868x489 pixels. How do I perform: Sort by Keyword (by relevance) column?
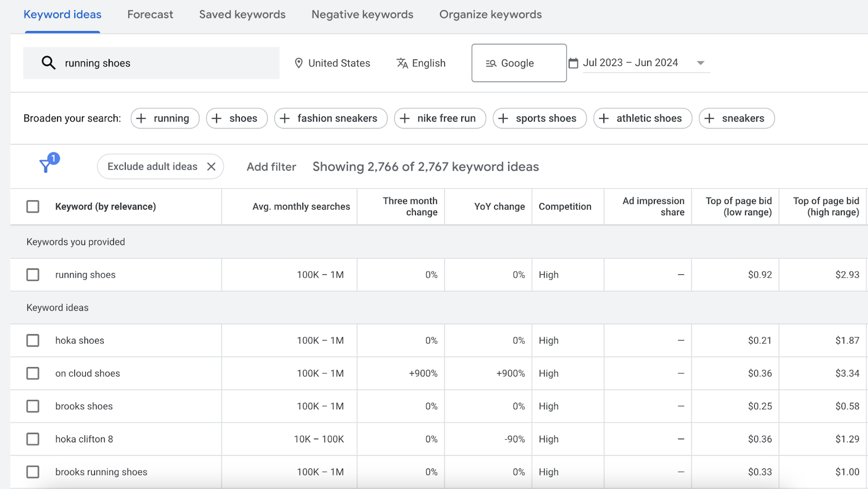pyautogui.click(x=105, y=207)
